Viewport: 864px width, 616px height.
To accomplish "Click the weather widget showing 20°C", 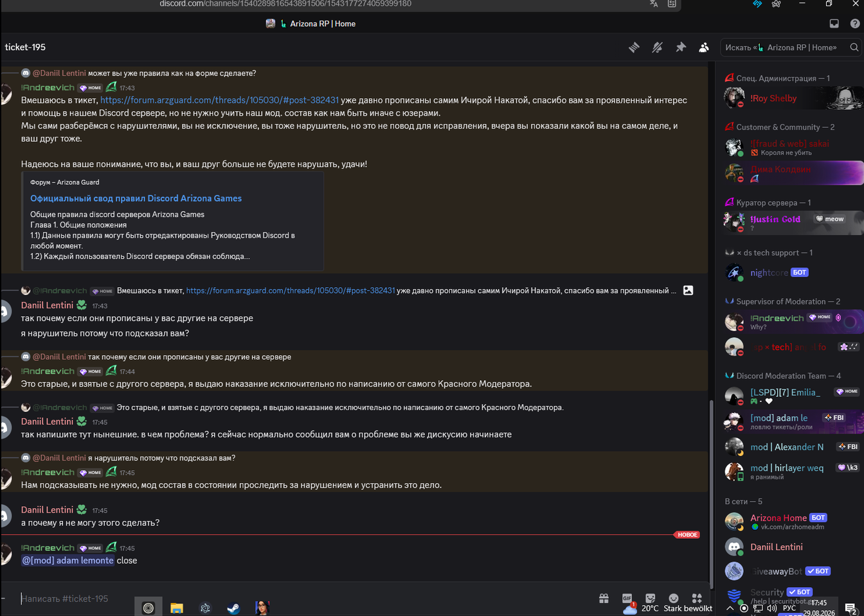I will tap(667, 608).
